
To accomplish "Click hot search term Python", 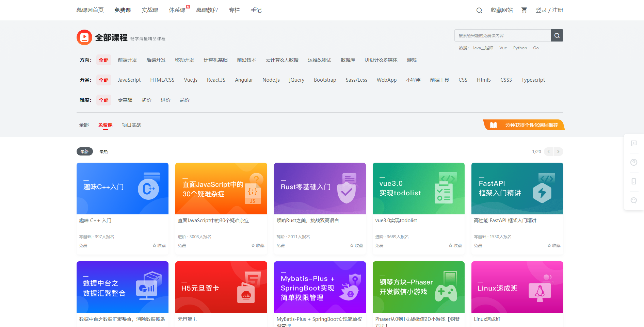I will (x=520, y=48).
